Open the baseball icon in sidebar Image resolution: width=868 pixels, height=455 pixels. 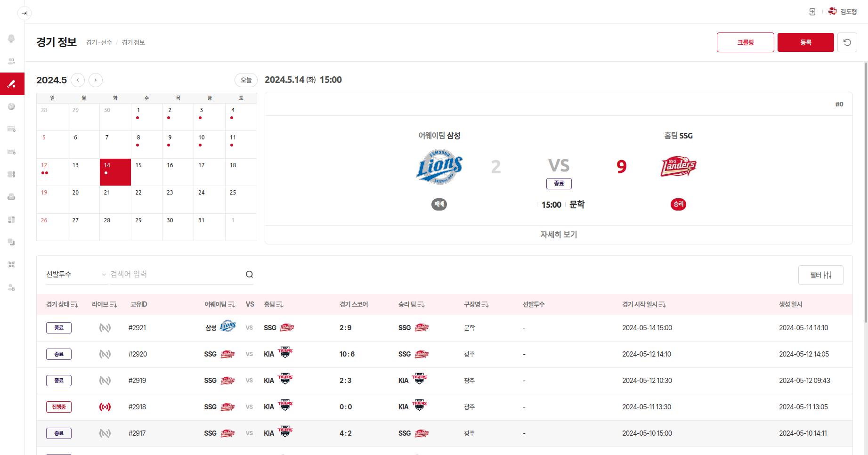(11, 106)
